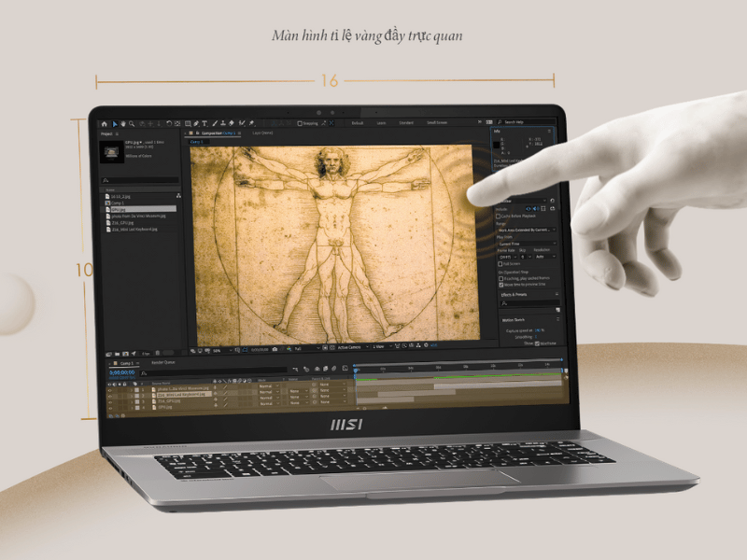Select the Clone Stamp tool
747x560 pixels.
[x=223, y=123]
